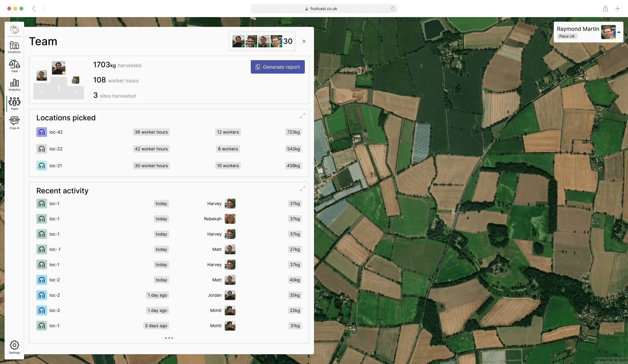The height and width of the screenshot is (364, 628).
Task: Click first-place worker avatar on podium
Action: (x=59, y=68)
